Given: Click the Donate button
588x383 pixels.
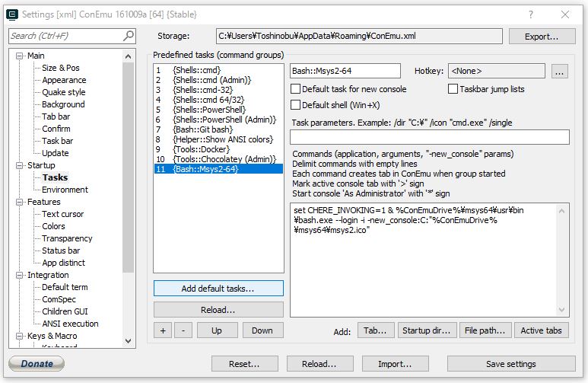Looking at the screenshot, I should click(37, 363).
